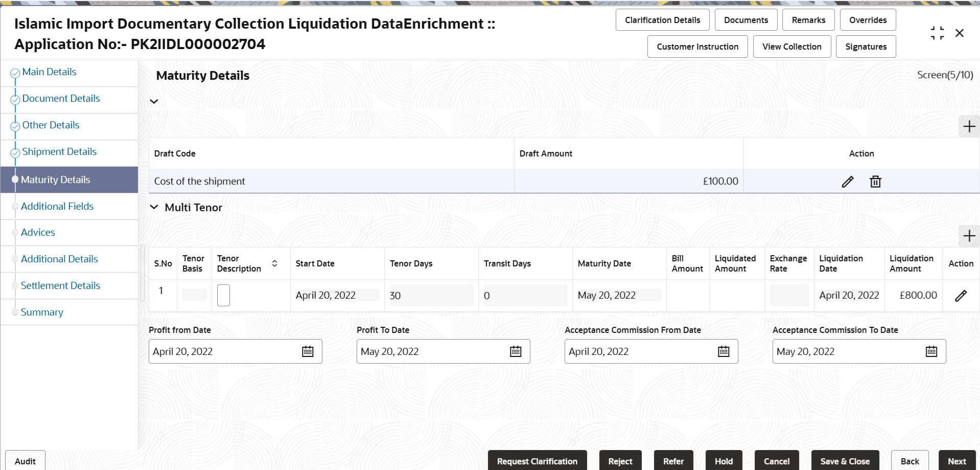Delete the Cost of the shipment draft
This screenshot has width=980, height=470.
[875, 182]
